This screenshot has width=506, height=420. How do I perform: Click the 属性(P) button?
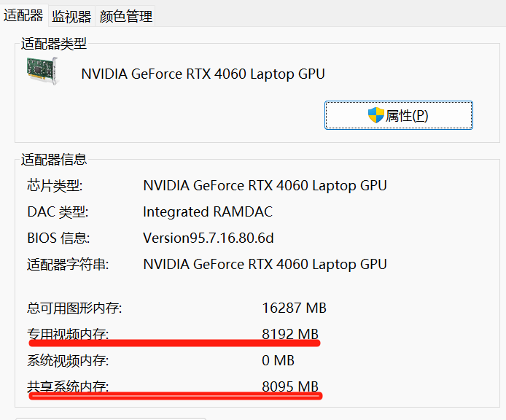tap(399, 115)
